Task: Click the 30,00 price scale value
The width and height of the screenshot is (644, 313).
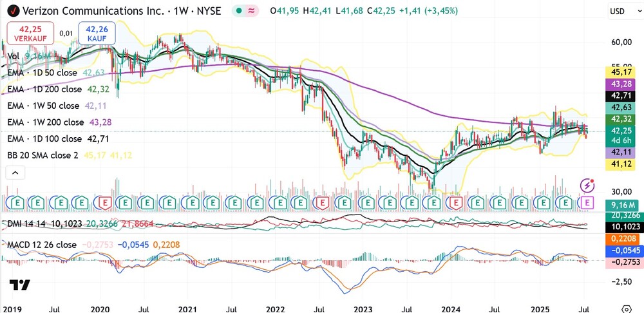Action: coord(621,192)
